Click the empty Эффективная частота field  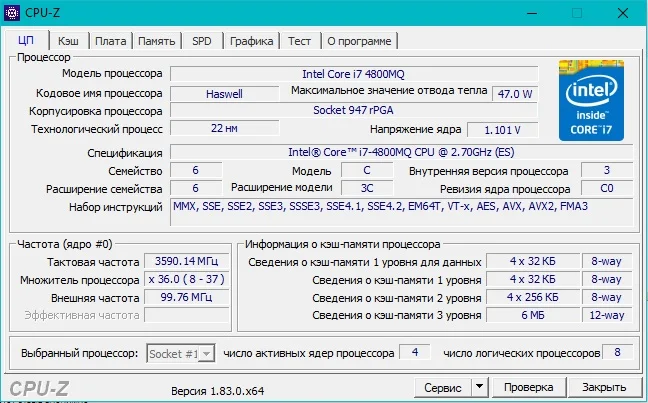(x=186, y=315)
